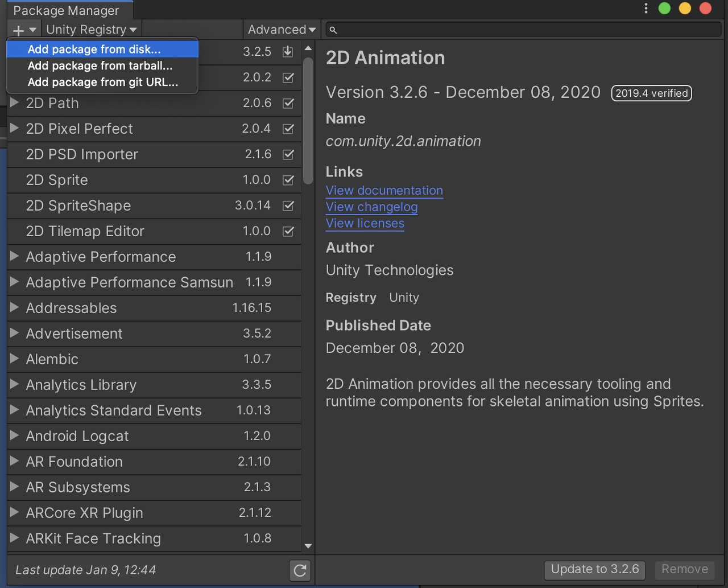This screenshot has height=588, width=728.
Task: Click the installed checkmark for 2D Path
Action: click(x=288, y=103)
